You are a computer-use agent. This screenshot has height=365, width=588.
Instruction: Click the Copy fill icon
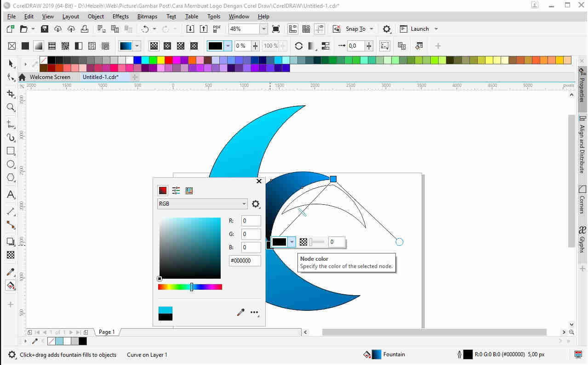point(402,46)
